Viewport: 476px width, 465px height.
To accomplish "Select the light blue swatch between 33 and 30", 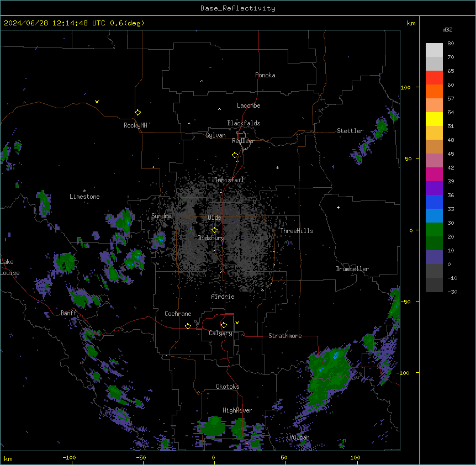I will pos(434,216).
